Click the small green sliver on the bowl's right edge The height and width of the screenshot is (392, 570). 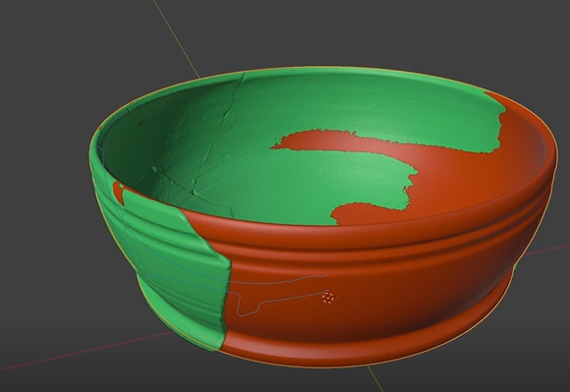click(x=515, y=267)
